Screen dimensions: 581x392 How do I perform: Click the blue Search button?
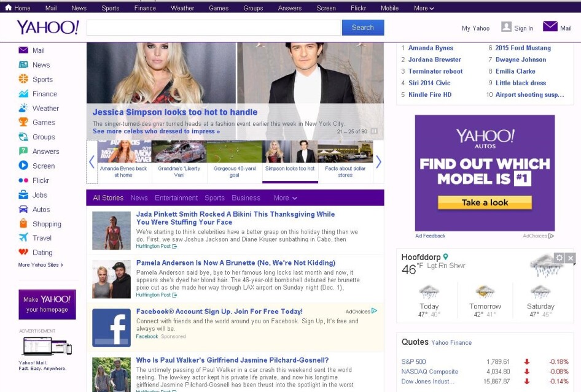click(x=363, y=28)
